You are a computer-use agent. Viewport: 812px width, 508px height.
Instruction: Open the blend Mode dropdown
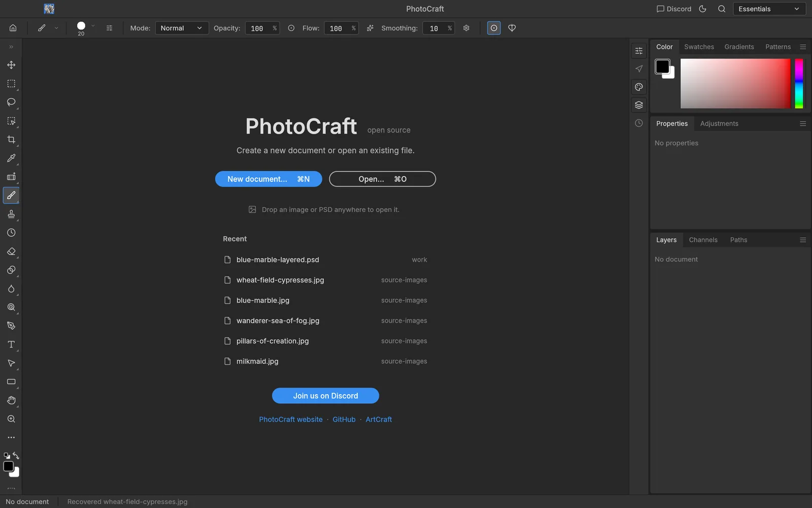tap(182, 28)
